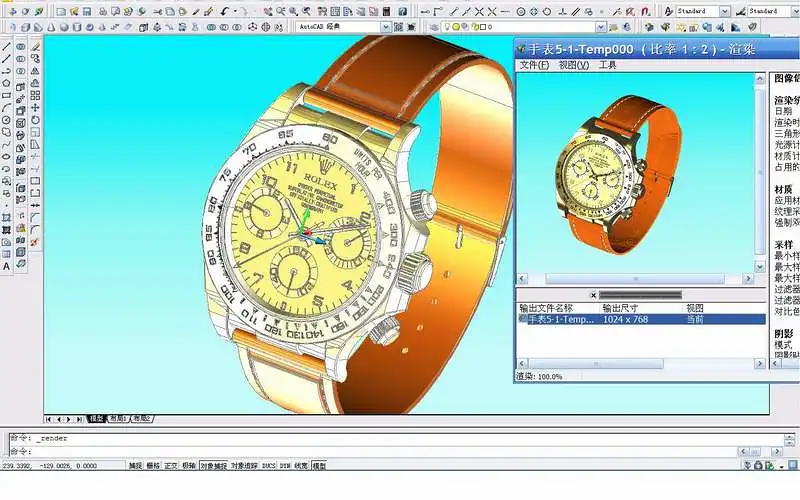Select Snap to Intersection X icon

[480, 11]
